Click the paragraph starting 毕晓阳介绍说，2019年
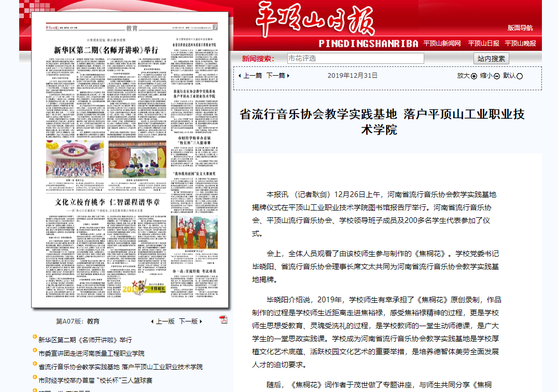 point(376,332)
